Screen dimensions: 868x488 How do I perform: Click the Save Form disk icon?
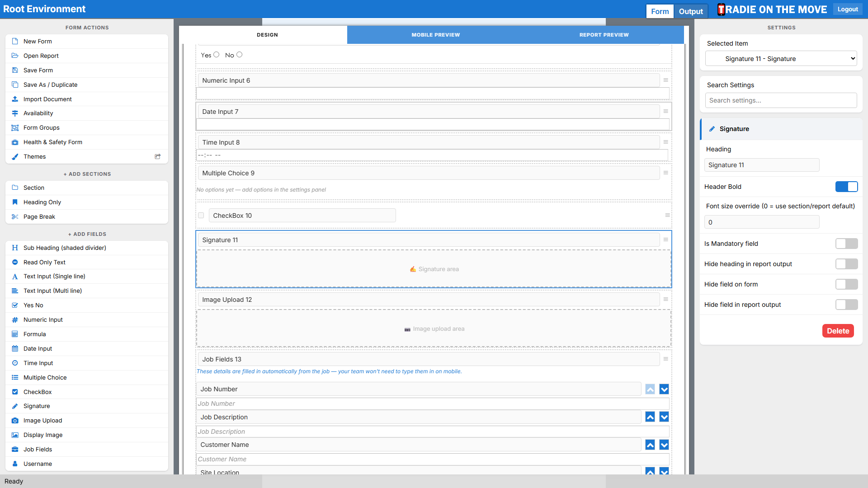(x=15, y=70)
